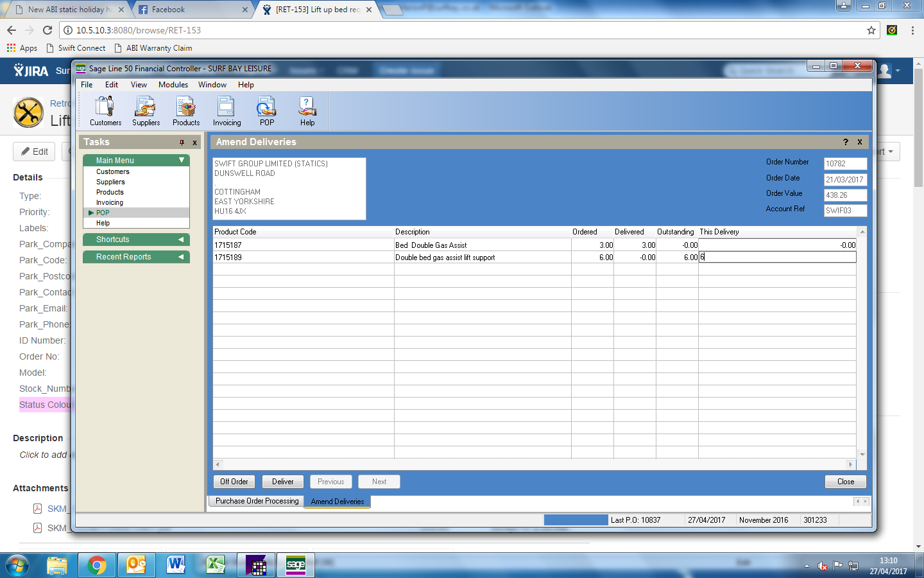The width and height of the screenshot is (924, 578).
Task: Expand the Recent Reports section
Action: 181,257
